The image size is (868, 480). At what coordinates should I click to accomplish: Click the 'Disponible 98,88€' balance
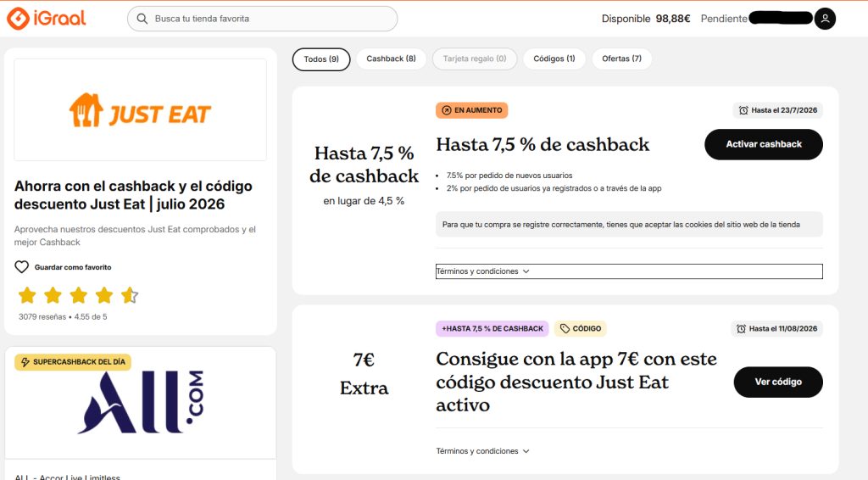pos(645,19)
